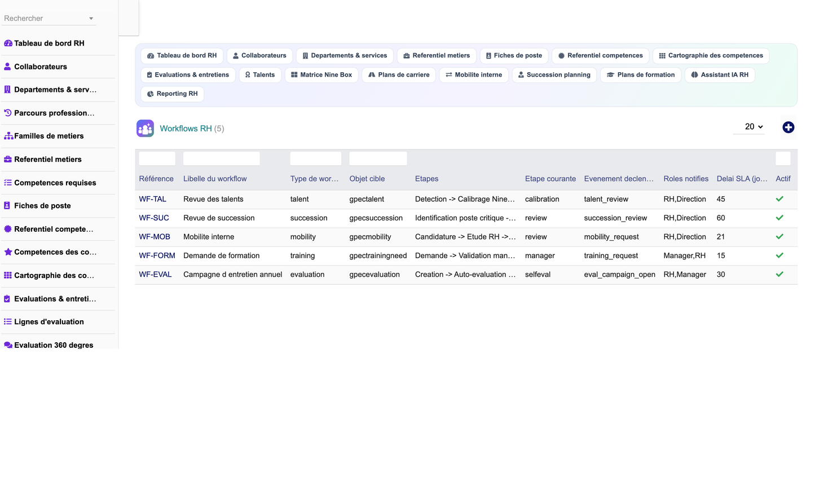Open Tableau de bord RH shortcut chip
The height and width of the screenshot is (504, 815).
click(x=182, y=56)
